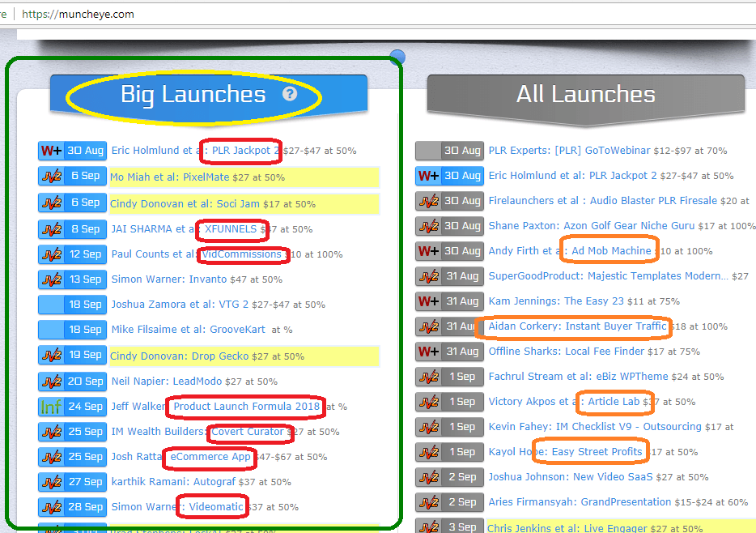The height and width of the screenshot is (533, 756).
Task: Open Kevin Fahey IM Checklist V9 launch
Action: pyautogui.click(x=595, y=426)
